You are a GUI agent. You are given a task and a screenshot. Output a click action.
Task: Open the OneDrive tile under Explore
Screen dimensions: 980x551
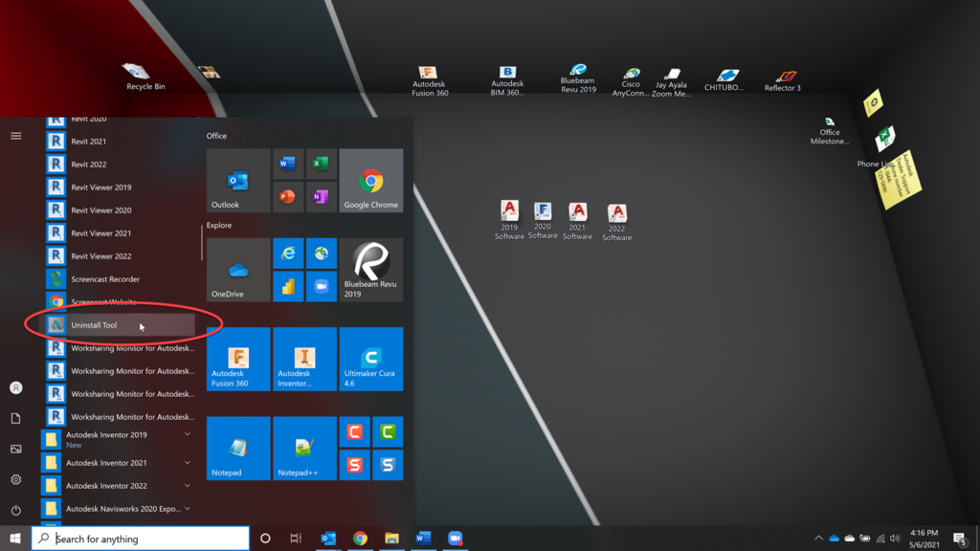(237, 269)
